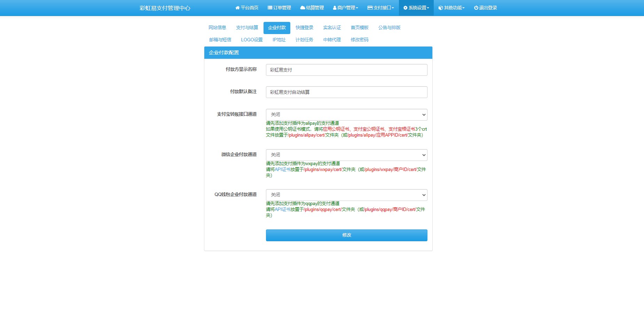644x317 pixels.
Task: Click the 修改 submit button
Action: coord(346,235)
